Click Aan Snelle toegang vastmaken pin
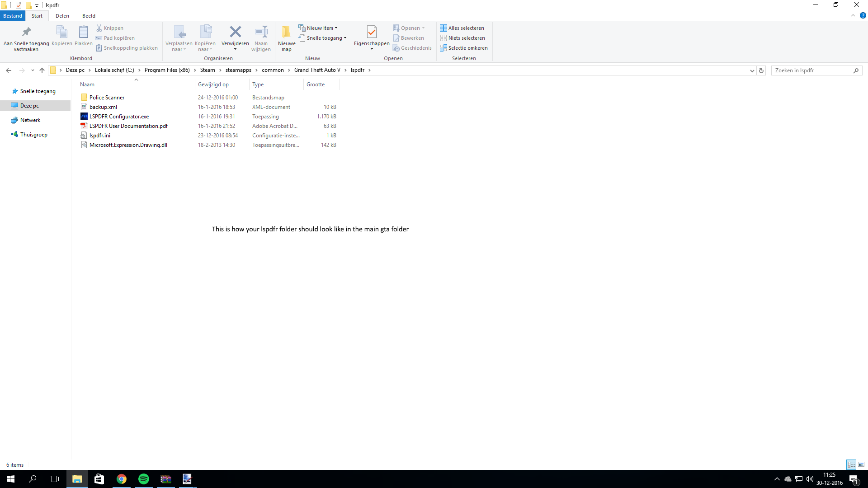 click(26, 33)
